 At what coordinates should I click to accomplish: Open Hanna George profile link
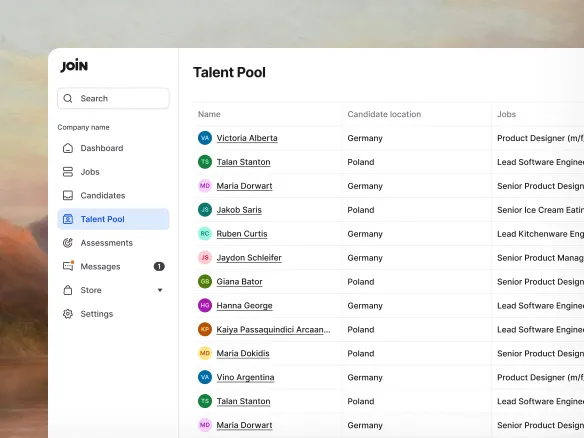(244, 306)
